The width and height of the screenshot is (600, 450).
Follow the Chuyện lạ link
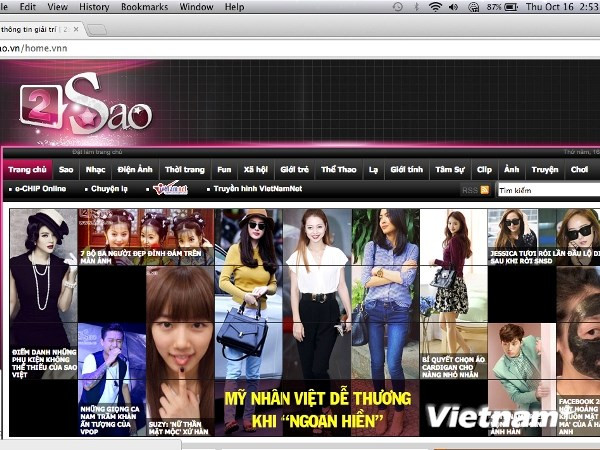tap(109, 189)
